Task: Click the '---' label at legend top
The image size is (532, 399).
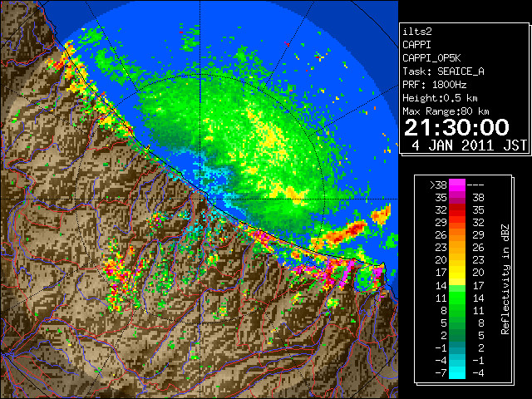Action: pyautogui.click(x=475, y=185)
